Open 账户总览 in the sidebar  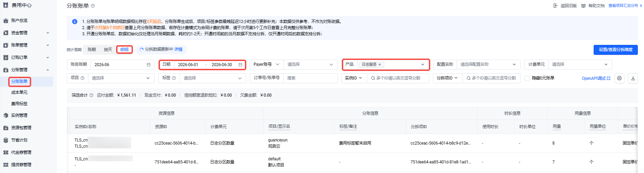click(x=20, y=21)
